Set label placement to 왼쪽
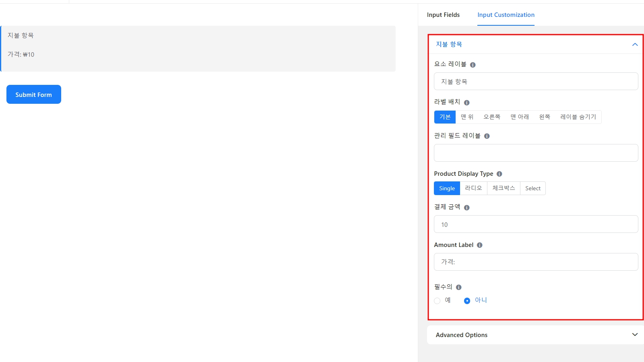Screen dimensions: 644x362 tap(545, 117)
